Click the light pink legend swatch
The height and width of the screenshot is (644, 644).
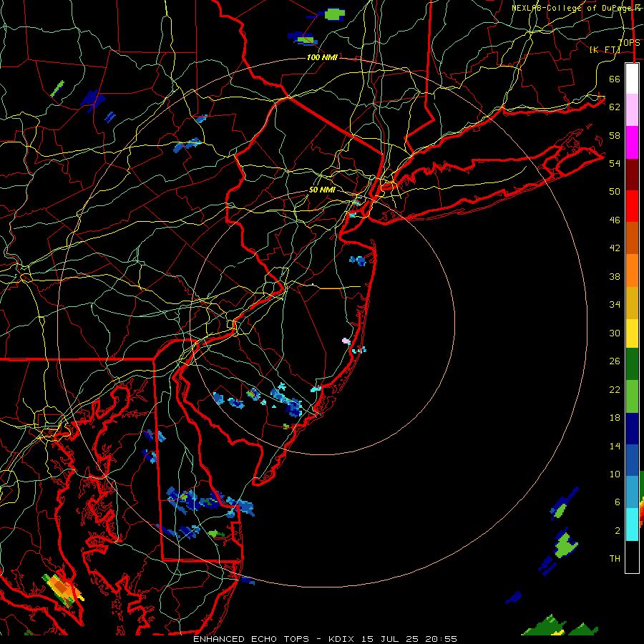632,109
